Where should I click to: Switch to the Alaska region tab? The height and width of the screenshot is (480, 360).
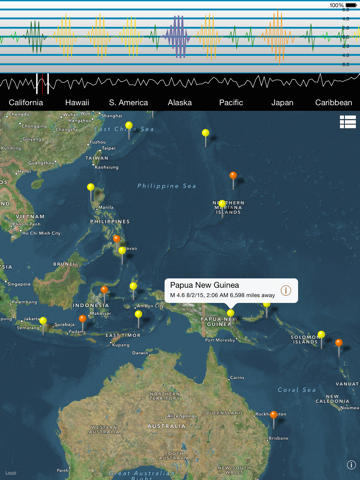(180, 102)
